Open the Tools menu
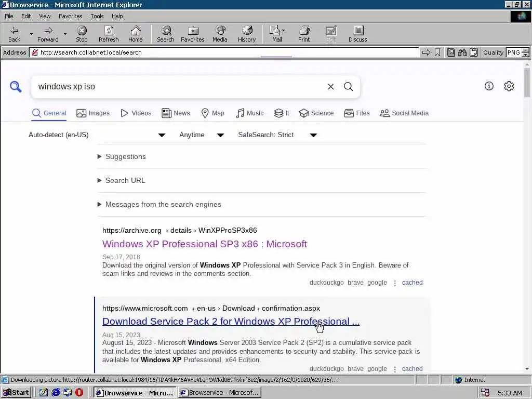The height and width of the screenshot is (399, 532). click(97, 16)
